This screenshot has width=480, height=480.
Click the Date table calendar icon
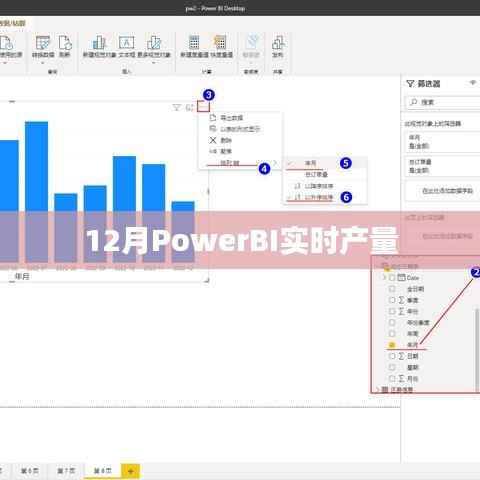click(x=401, y=277)
